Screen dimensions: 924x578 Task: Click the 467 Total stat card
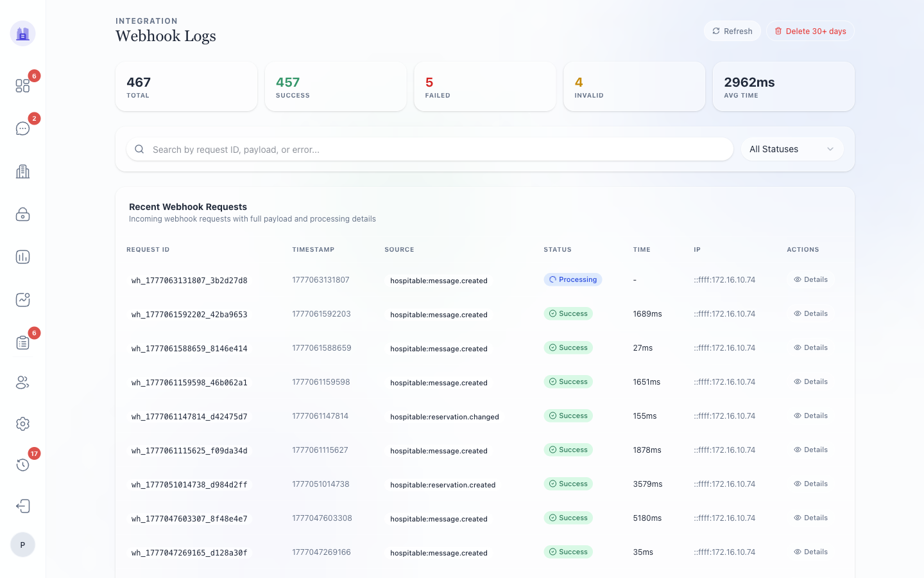pyautogui.click(x=186, y=87)
